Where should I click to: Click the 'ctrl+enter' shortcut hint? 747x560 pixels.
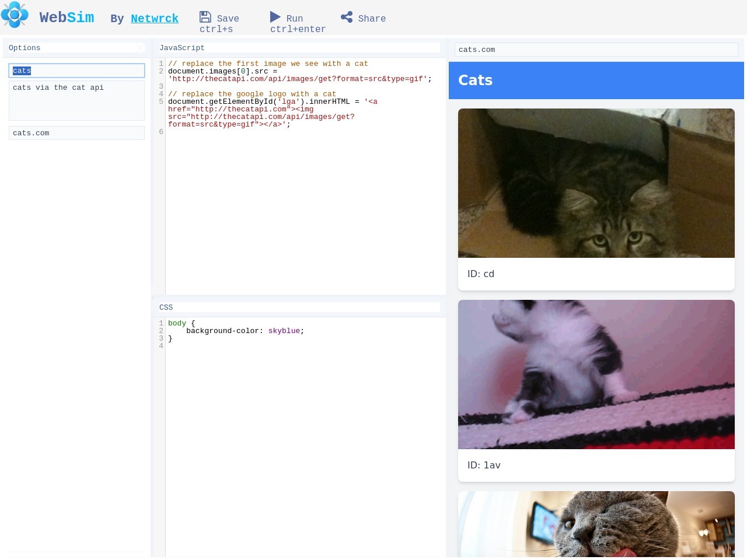tap(298, 29)
